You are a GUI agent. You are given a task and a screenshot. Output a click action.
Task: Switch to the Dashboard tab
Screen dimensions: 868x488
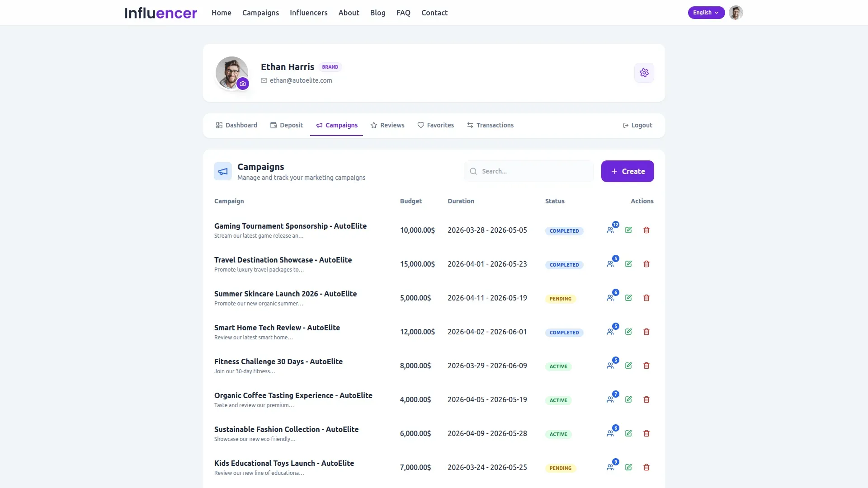[x=236, y=125]
